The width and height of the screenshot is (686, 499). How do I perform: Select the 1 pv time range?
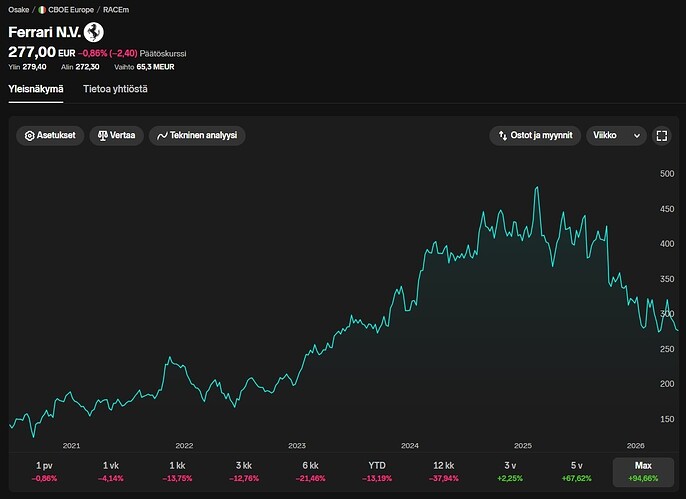pos(44,471)
